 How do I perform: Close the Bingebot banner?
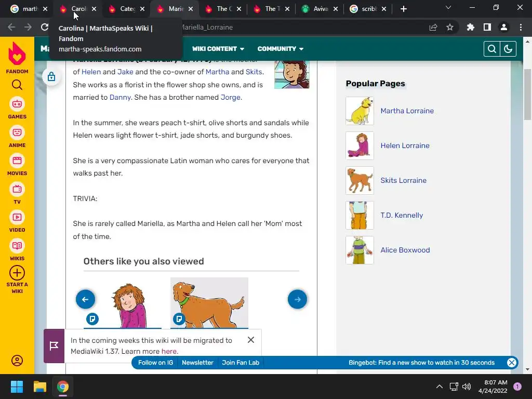tap(512, 362)
